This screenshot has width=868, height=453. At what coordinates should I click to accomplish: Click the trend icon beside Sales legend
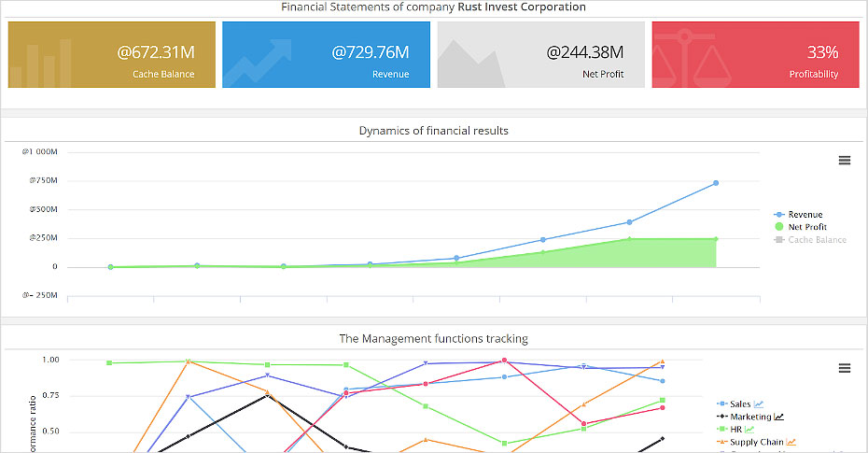point(760,404)
